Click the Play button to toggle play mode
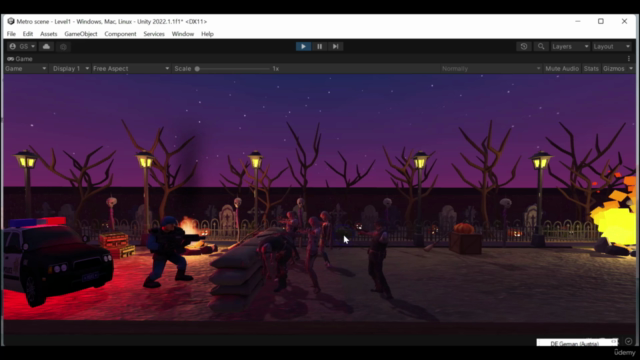The height and width of the screenshot is (360, 640). 303,47
